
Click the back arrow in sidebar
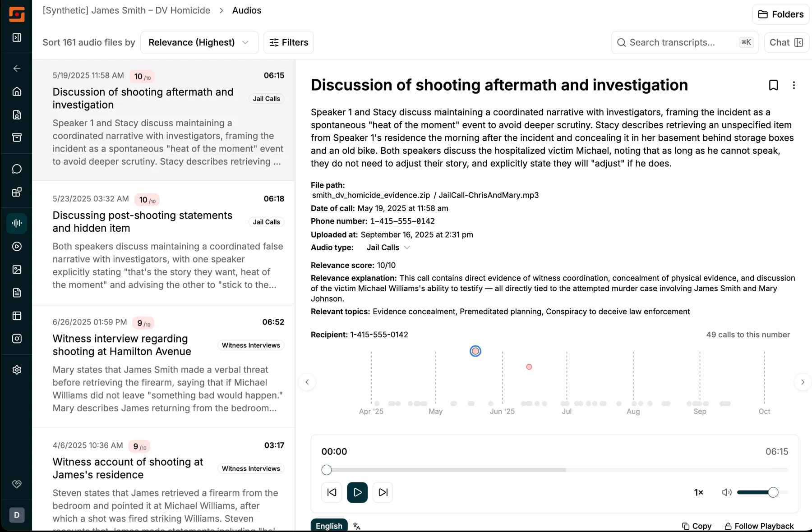click(x=17, y=69)
